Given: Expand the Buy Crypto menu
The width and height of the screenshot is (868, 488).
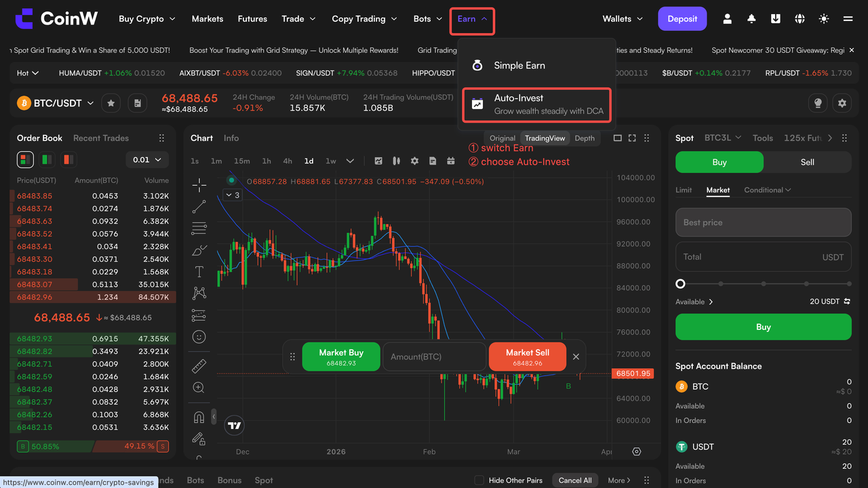Looking at the screenshot, I should click(x=147, y=19).
